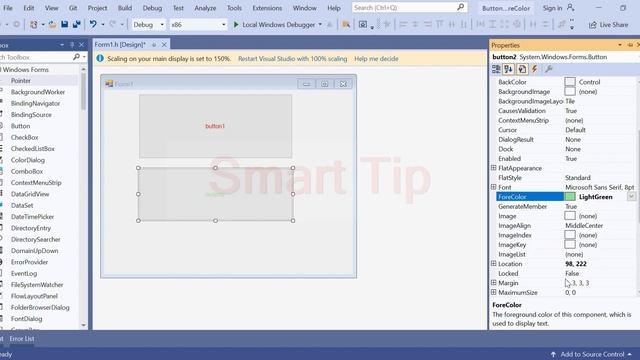
Task: Click the Property Pages wrench icon
Action: [x=549, y=69]
